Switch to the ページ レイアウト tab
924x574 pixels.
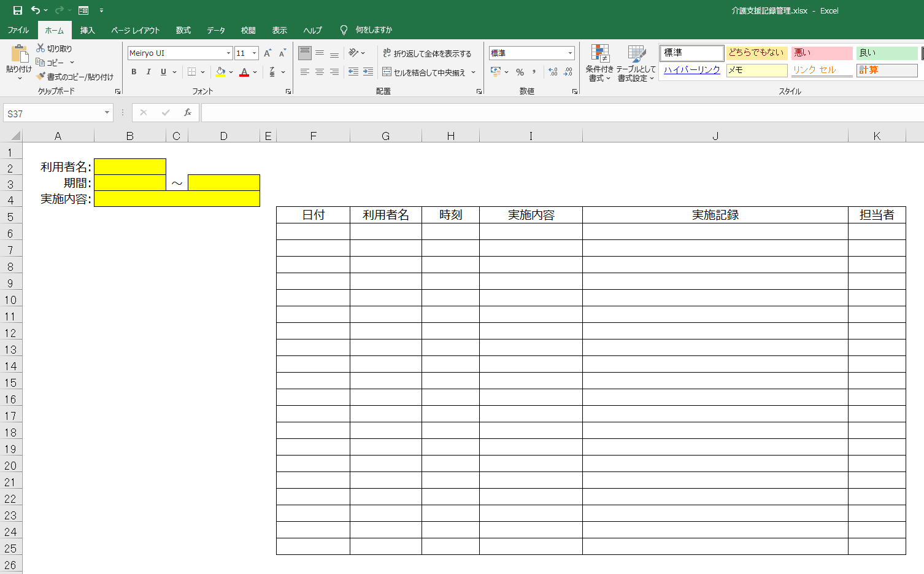coord(136,30)
